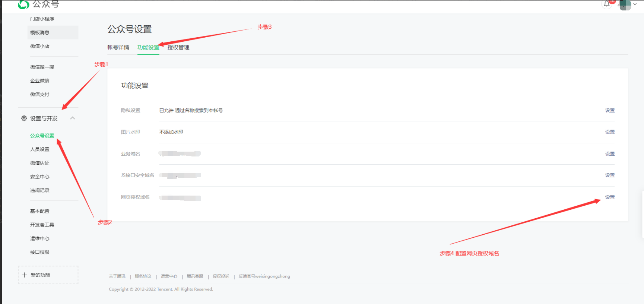Collapse the 设置与开发 section chevron
644x304 pixels.
click(73, 118)
